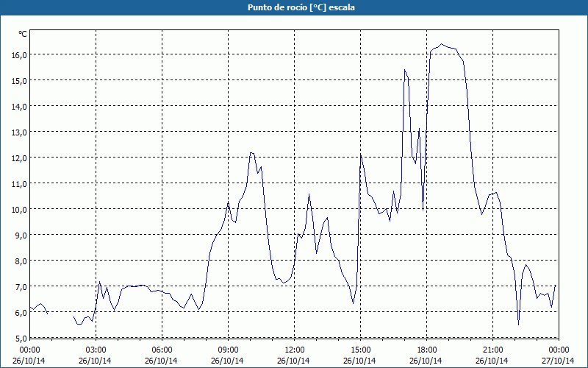The width and height of the screenshot is (588, 368).
Task: Click the 12,0 y-axis label
Action: coord(20,158)
